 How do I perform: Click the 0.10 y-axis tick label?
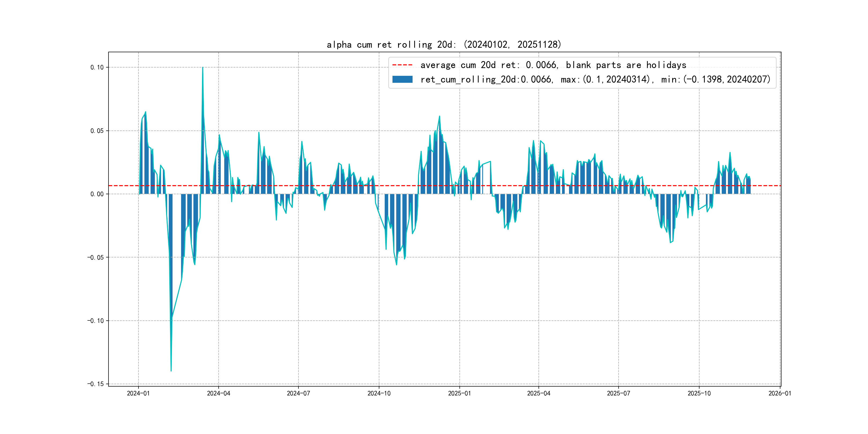tap(97, 68)
